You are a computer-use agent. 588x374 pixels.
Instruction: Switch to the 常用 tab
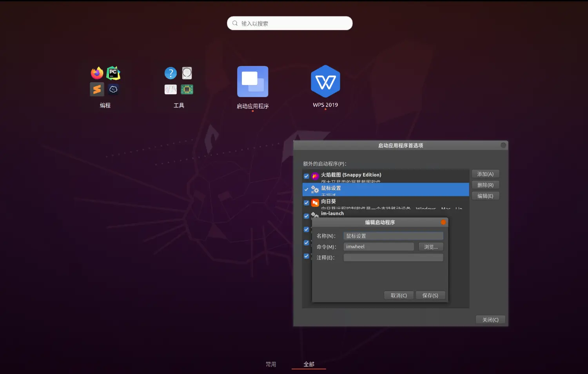(x=271, y=364)
